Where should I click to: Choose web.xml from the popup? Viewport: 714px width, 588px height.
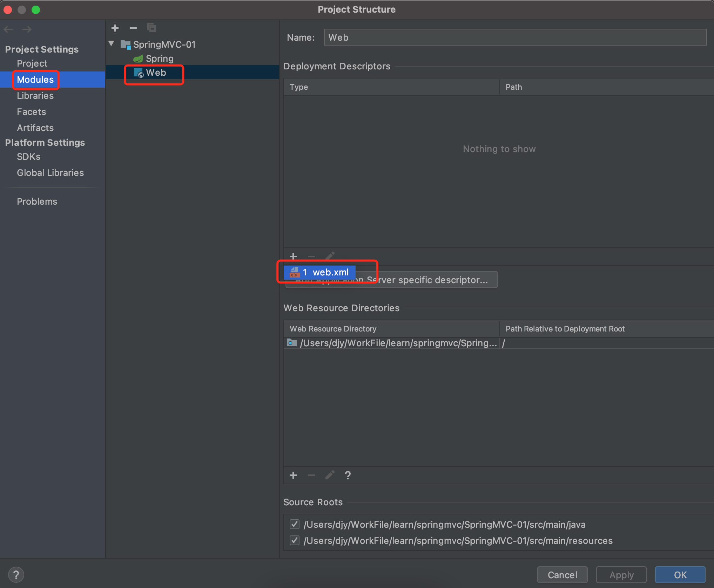(320, 272)
